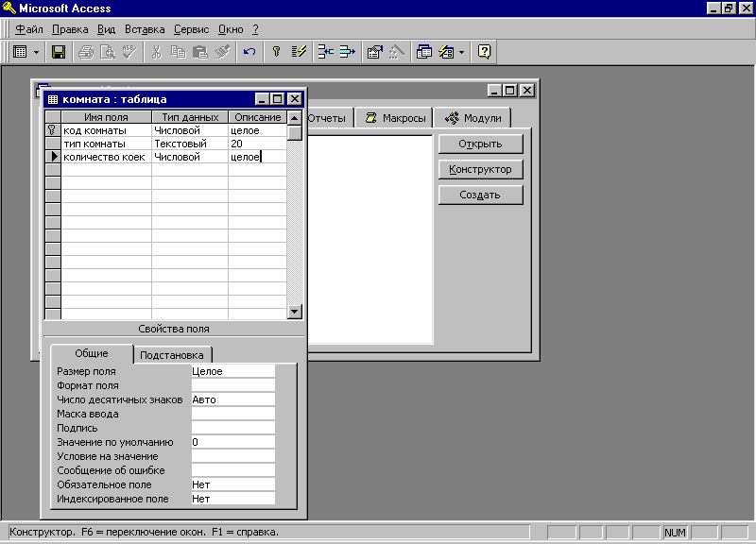Viewport: 756px width, 544px height.
Task: Click the Число десятичных знаков field
Action: (232, 399)
